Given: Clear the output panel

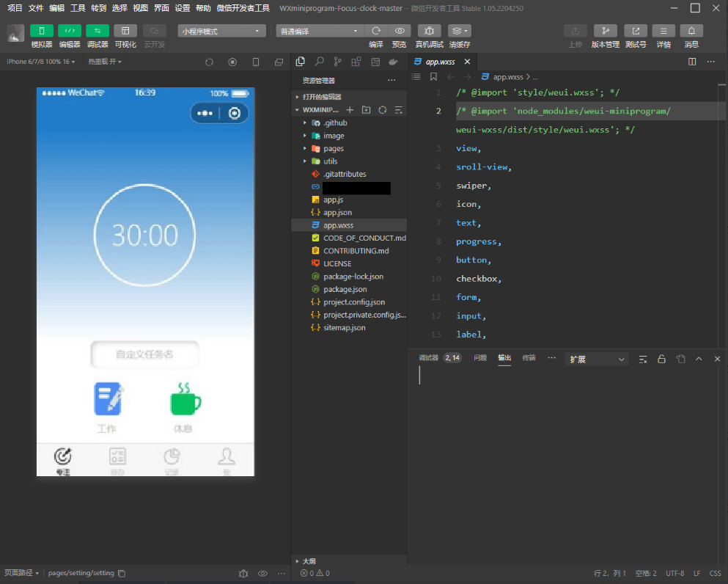Looking at the screenshot, I should click(x=643, y=359).
